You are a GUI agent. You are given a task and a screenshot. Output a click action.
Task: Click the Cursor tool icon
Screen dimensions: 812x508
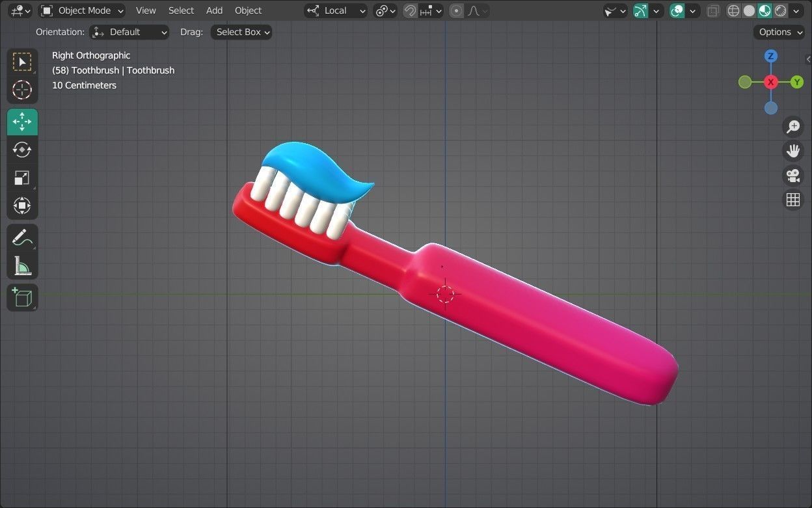click(22, 90)
